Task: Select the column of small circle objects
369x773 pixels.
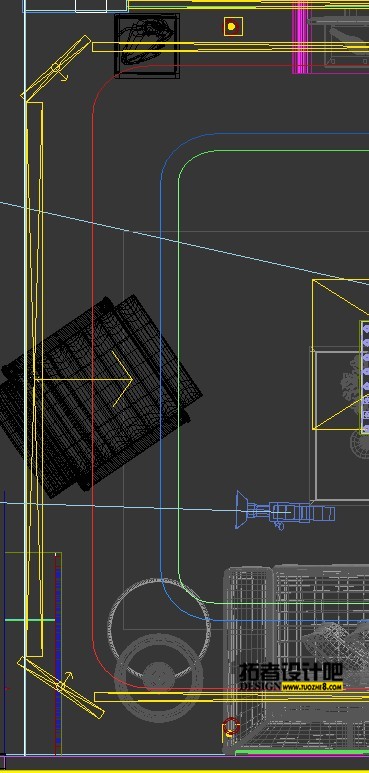Action: 366,377
